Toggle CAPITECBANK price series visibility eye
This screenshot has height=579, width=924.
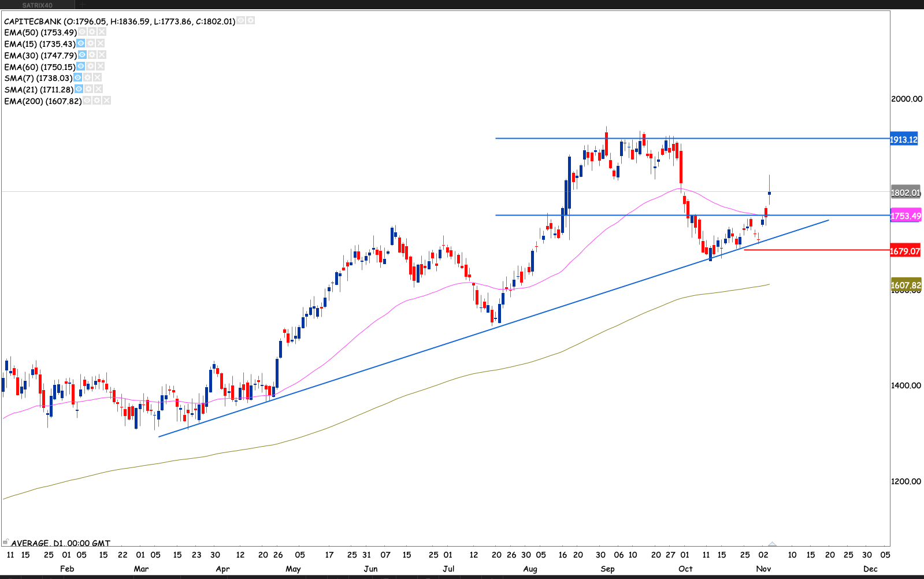pos(241,21)
